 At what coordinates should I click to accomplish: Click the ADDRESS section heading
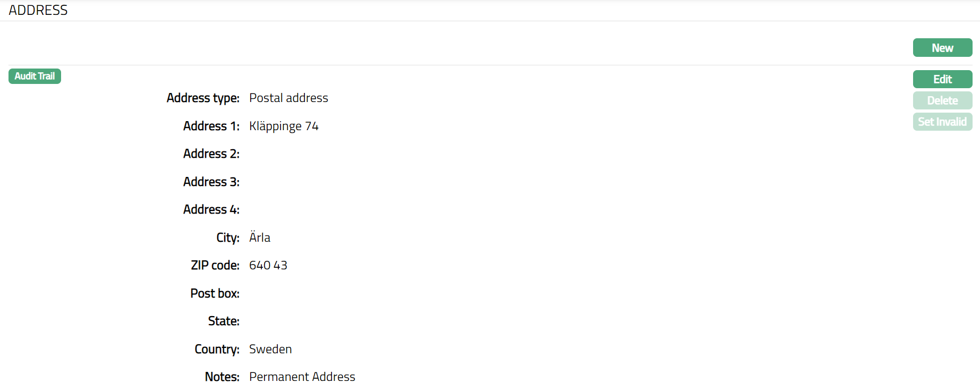click(x=38, y=10)
